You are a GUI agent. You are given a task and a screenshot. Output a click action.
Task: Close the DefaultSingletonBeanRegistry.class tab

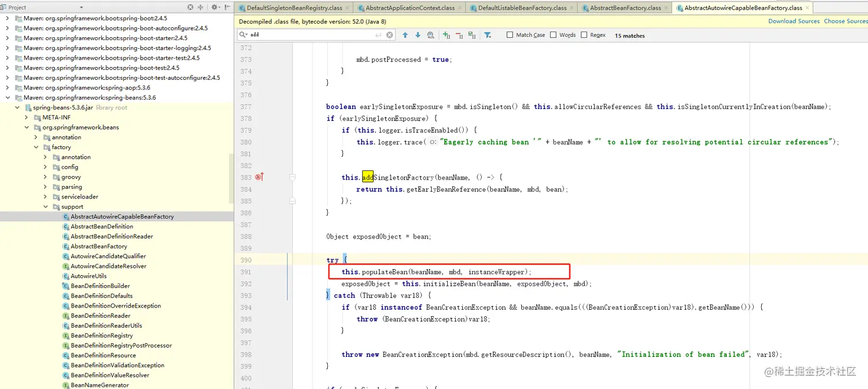(348, 8)
